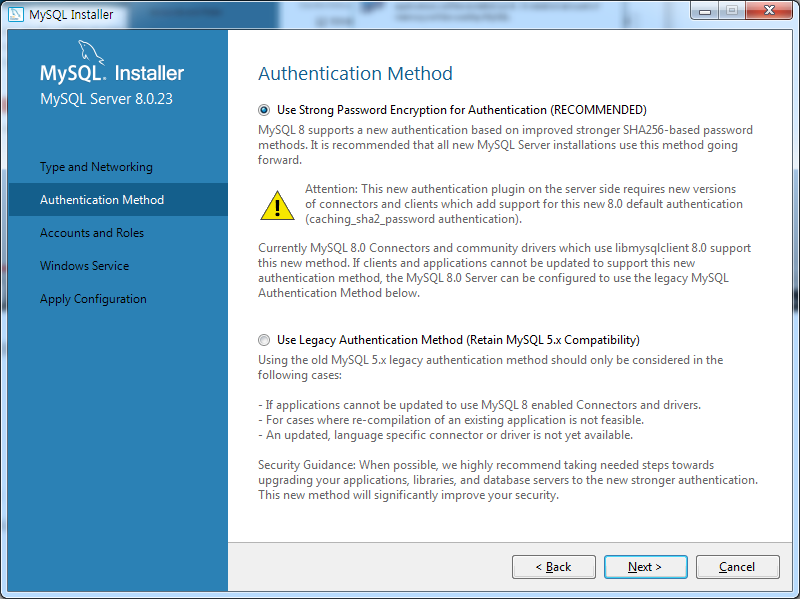This screenshot has height=599, width=800.
Task: Click the Next button
Action: pyautogui.click(x=645, y=567)
